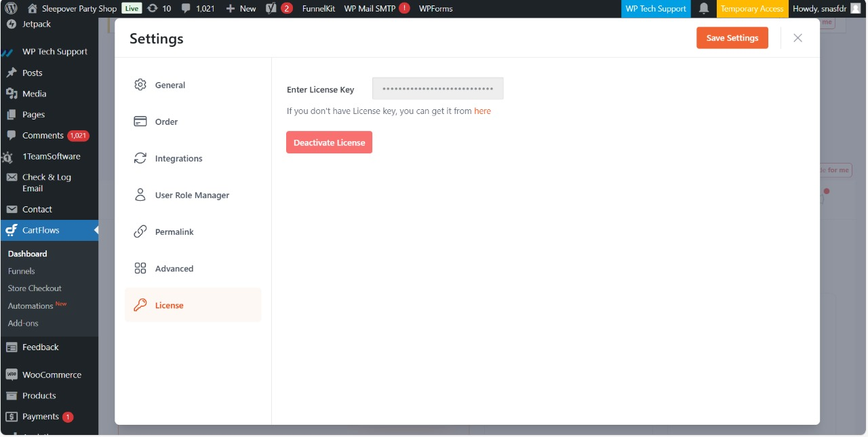Open the Advanced settings tab
The width and height of the screenshot is (868, 437).
(x=174, y=268)
